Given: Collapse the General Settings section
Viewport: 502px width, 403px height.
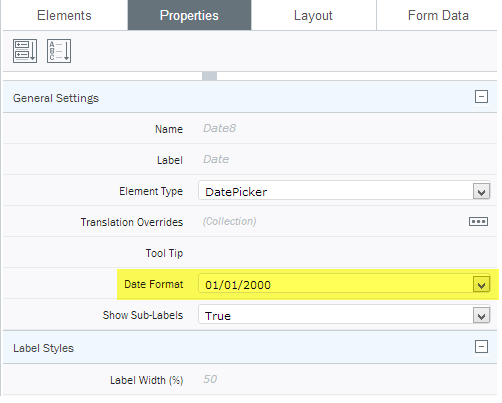Looking at the screenshot, I should click(x=481, y=97).
